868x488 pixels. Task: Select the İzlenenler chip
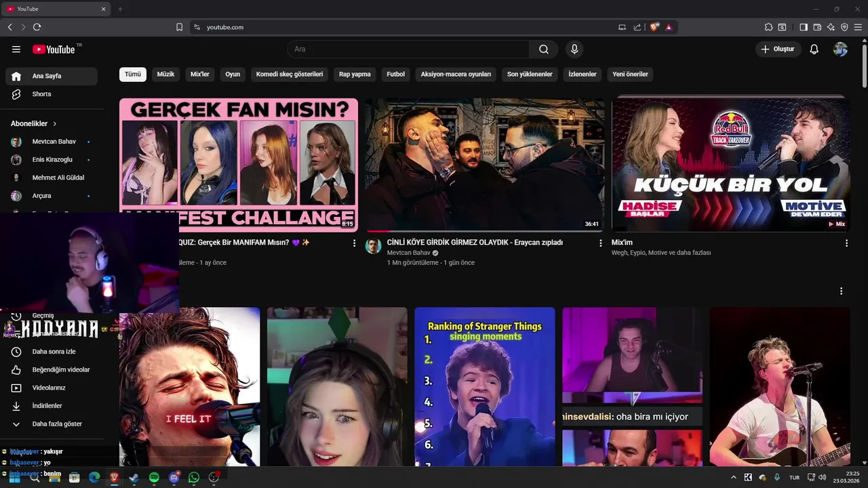583,74
